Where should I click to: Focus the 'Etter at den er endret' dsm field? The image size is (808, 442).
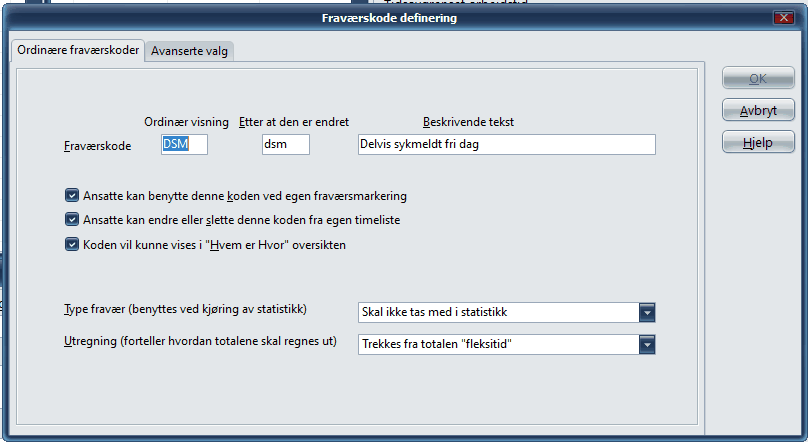tap(285, 145)
